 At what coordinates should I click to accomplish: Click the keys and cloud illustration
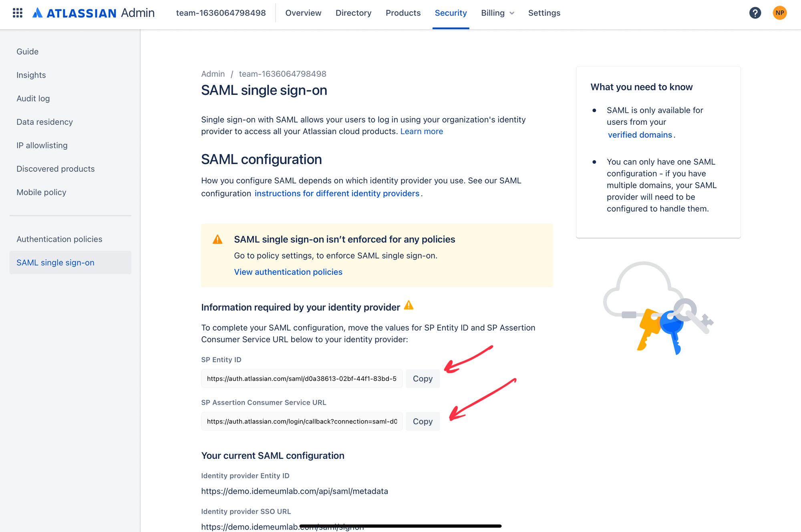658,308
